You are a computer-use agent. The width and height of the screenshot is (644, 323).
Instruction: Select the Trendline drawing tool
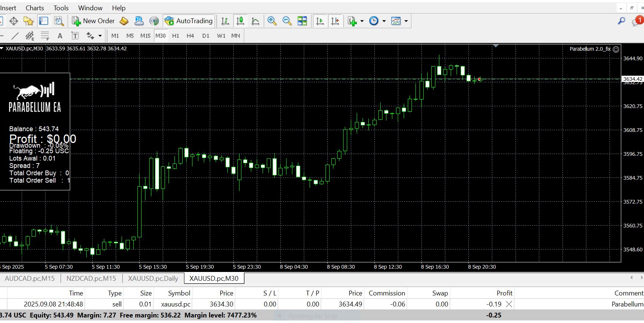(15, 36)
